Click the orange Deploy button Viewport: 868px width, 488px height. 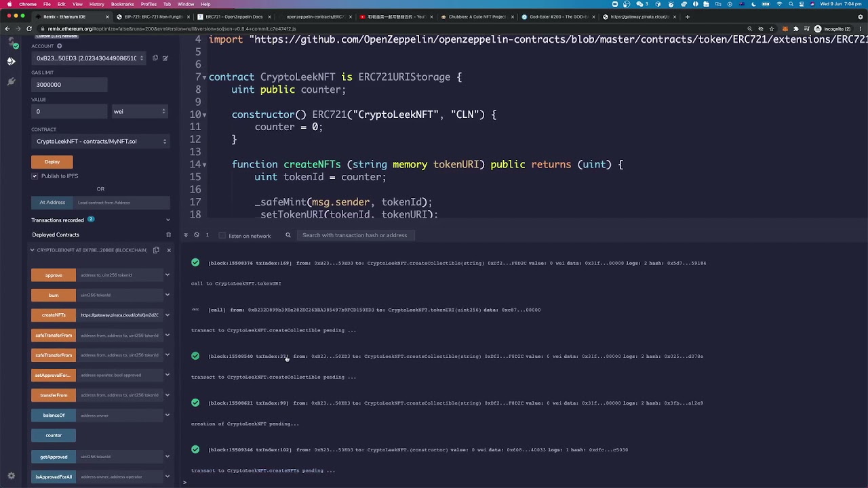click(52, 162)
